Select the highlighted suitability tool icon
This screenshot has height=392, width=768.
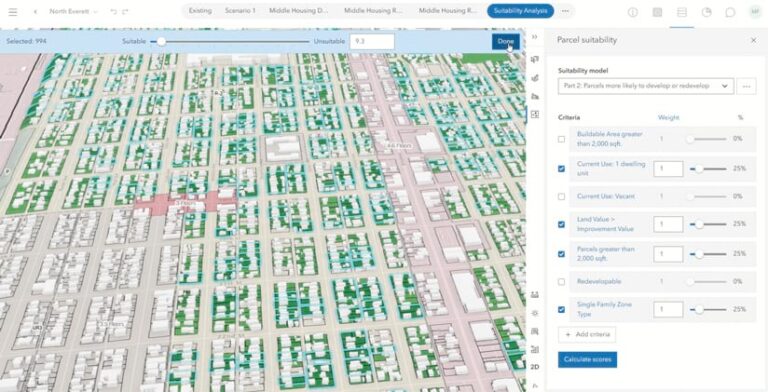(535, 114)
